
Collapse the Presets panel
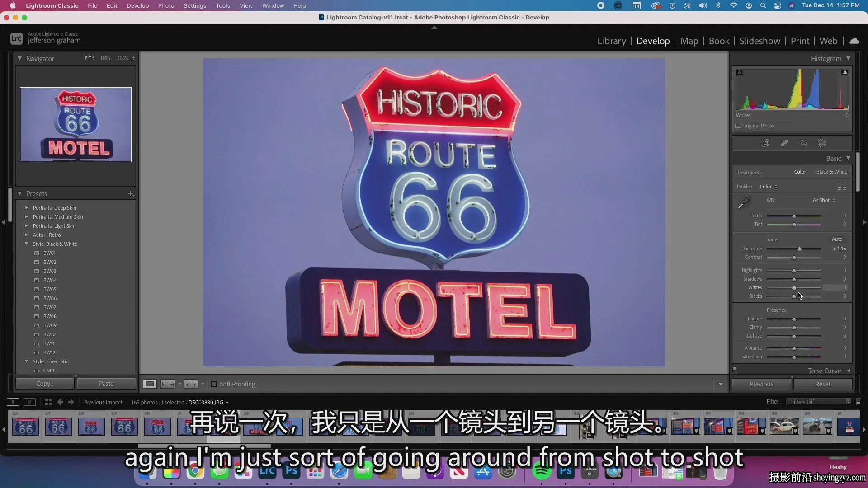(19, 193)
